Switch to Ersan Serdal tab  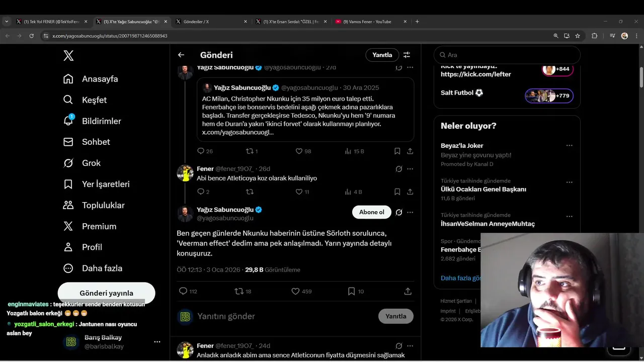[291, 22]
